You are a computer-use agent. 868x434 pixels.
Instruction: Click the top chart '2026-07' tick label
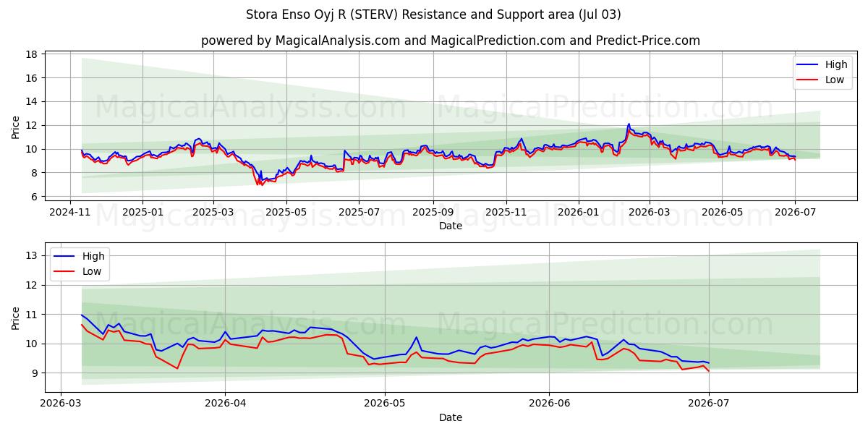coord(794,211)
